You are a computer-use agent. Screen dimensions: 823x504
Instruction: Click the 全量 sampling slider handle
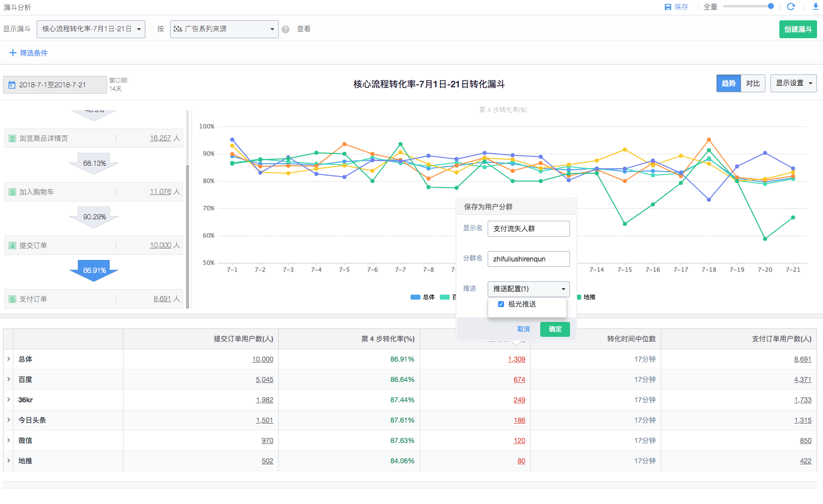[770, 6]
